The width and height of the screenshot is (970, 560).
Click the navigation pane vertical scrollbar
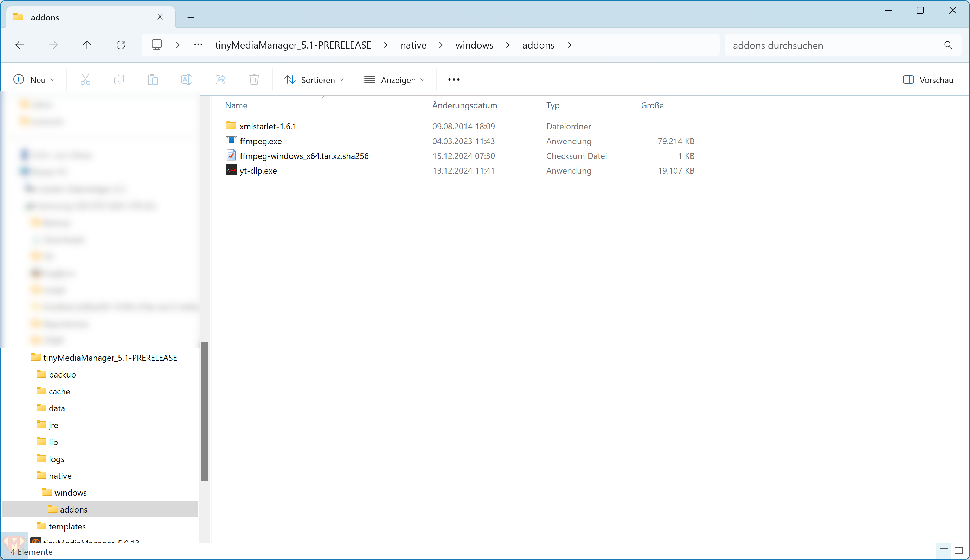tap(204, 411)
